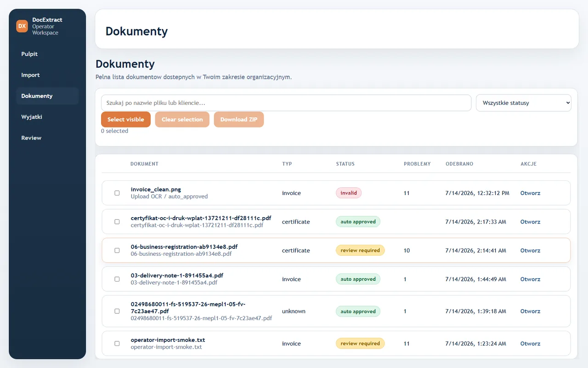Focus the file name or client search field

[286, 103]
